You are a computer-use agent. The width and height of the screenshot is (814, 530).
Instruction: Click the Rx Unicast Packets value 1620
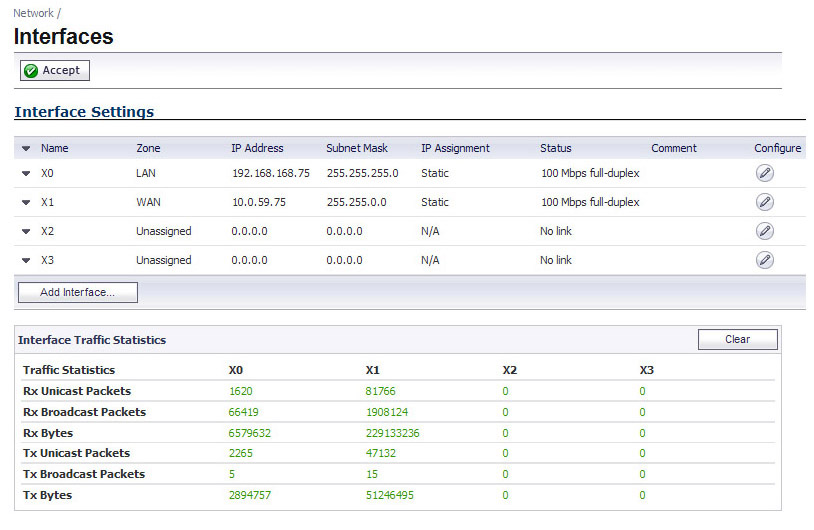(241, 391)
